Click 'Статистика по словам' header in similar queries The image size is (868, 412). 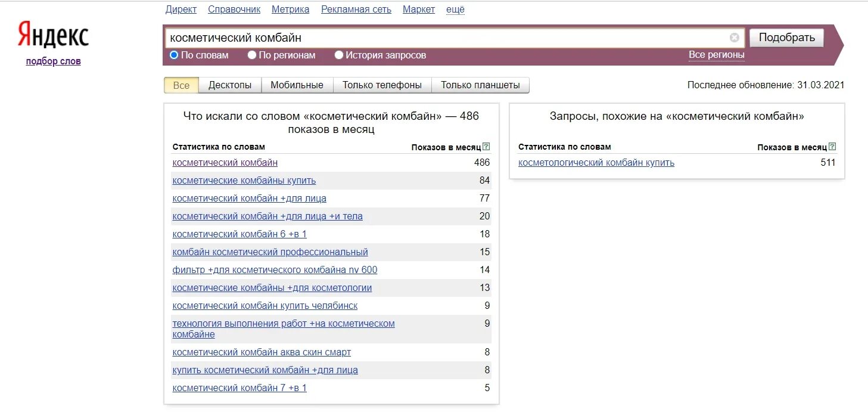(565, 147)
